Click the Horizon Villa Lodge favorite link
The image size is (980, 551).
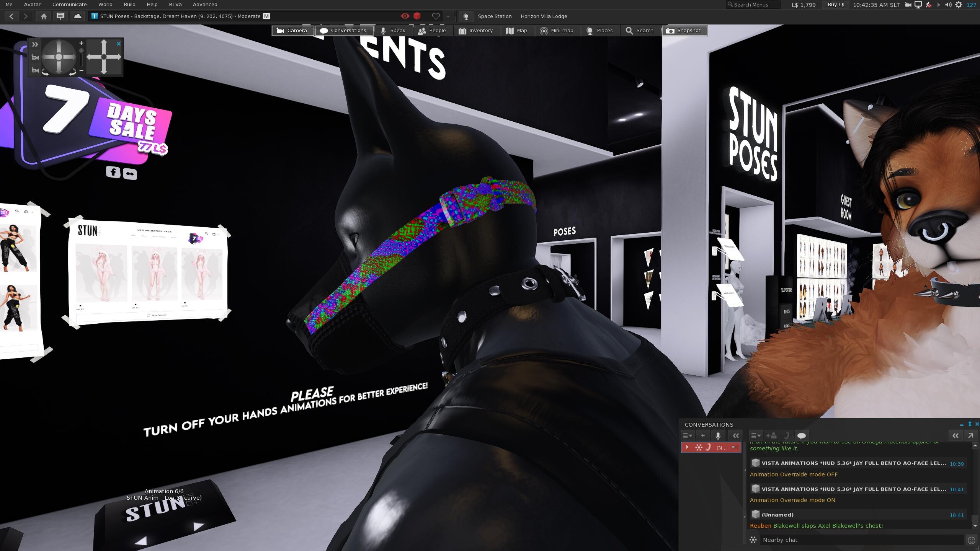(544, 16)
